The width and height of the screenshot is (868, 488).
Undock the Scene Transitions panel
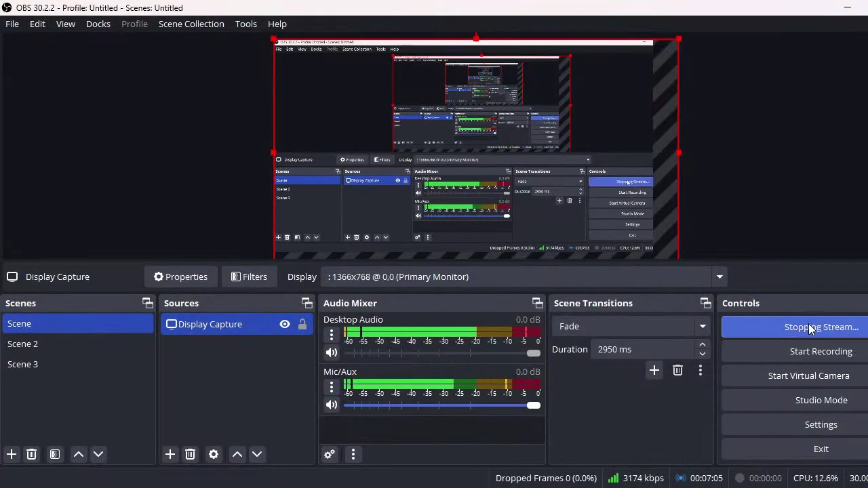click(x=705, y=303)
